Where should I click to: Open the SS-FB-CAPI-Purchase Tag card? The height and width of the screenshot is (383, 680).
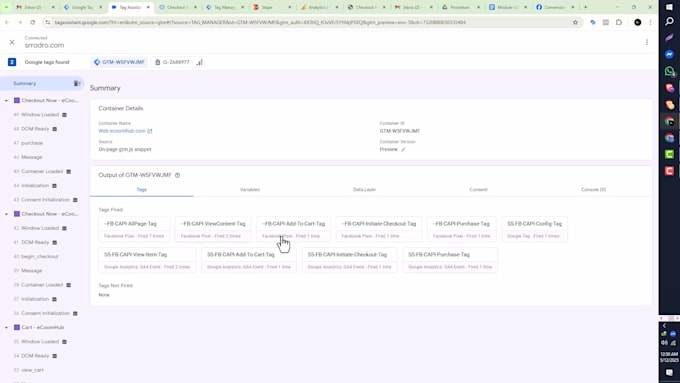click(x=450, y=260)
